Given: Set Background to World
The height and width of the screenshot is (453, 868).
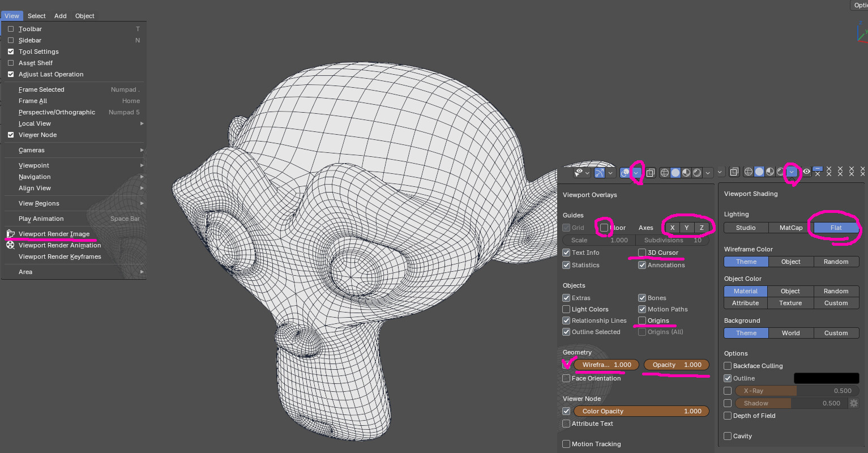Looking at the screenshot, I should (791, 333).
